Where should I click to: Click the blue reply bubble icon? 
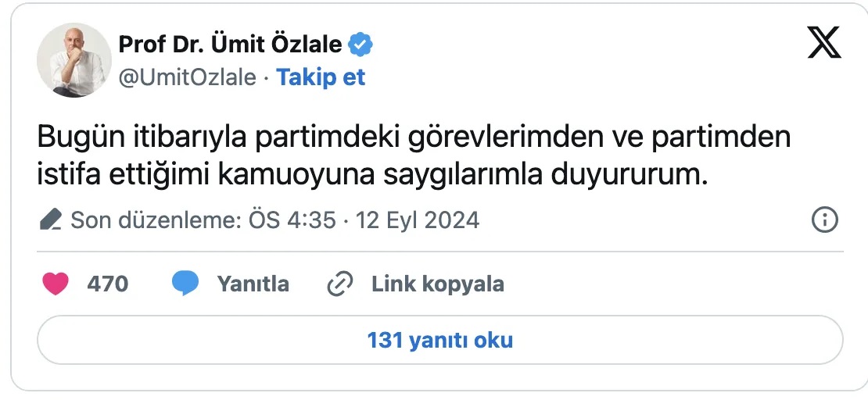pos(185,284)
